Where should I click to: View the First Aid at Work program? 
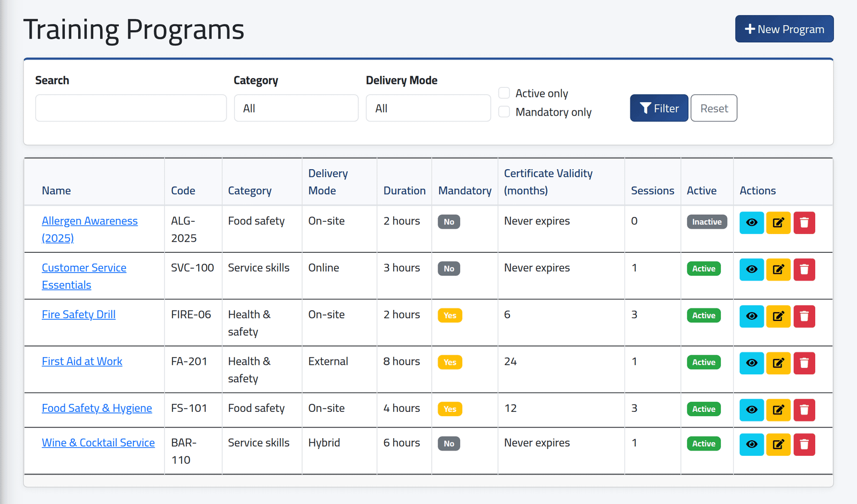click(x=751, y=363)
